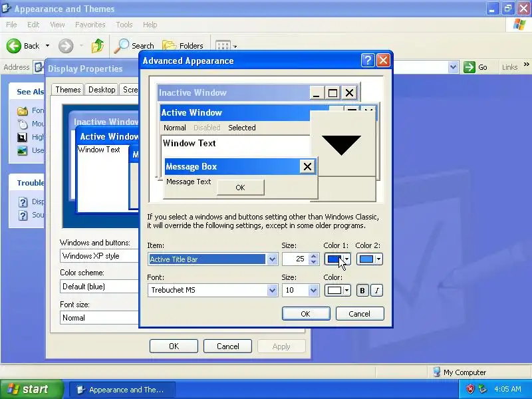Click the red security shield tray icon
The height and width of the screenshot is (399, 532).
pyautogui.click(x=470, y=389)
